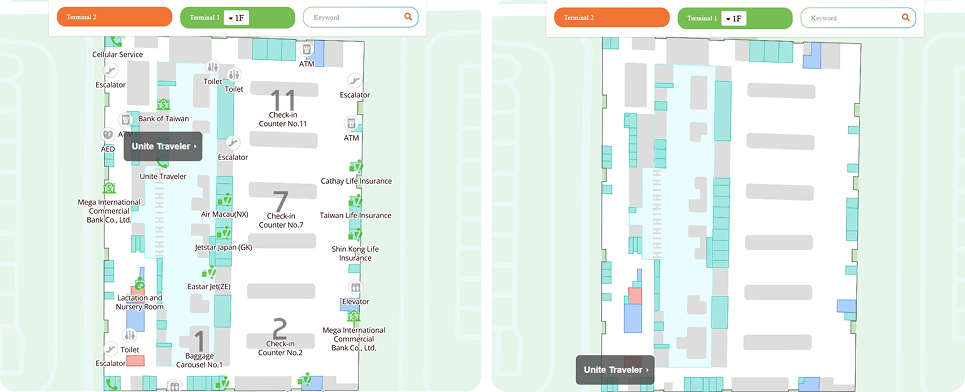Screen dimensions: 965x392
Task: Click the large number 2 check-in marker
Action: (280, 329)
